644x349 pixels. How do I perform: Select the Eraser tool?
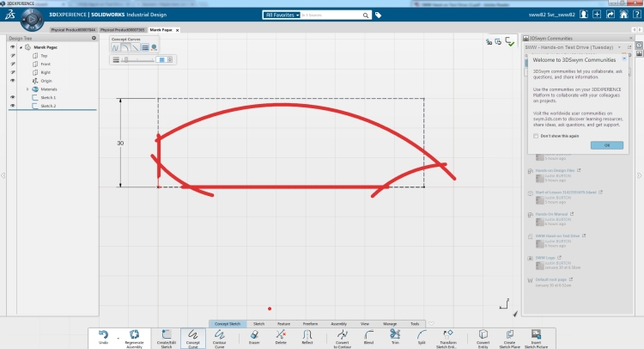[254, 335]
